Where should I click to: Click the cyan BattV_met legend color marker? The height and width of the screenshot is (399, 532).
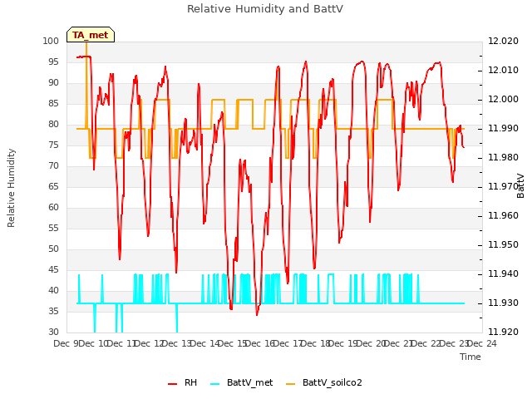(x=214, y=384)
